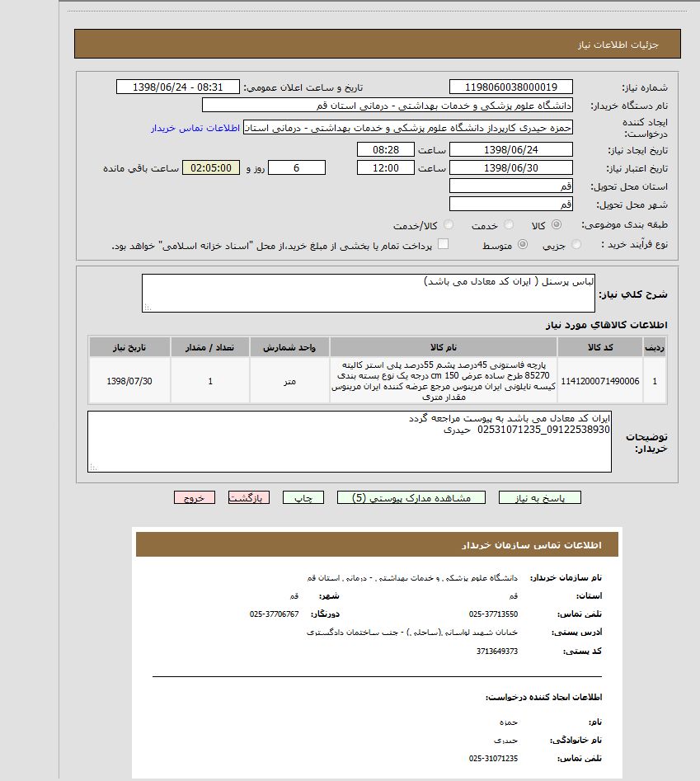This screenshot has width=700, height=781.
Task: Choose the کالا/خدمت radio option
Action: (x=449, y=225)
